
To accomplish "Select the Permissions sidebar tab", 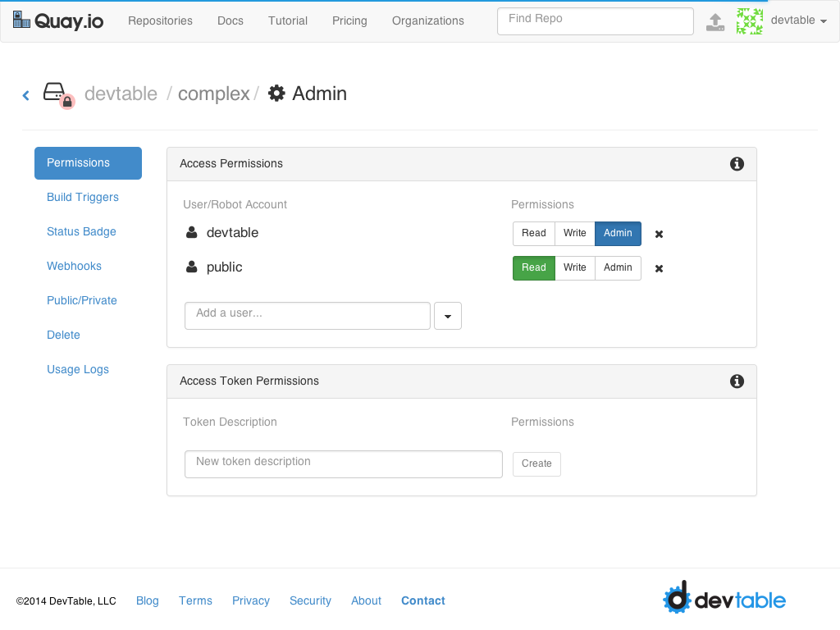I will pos(88,163).
